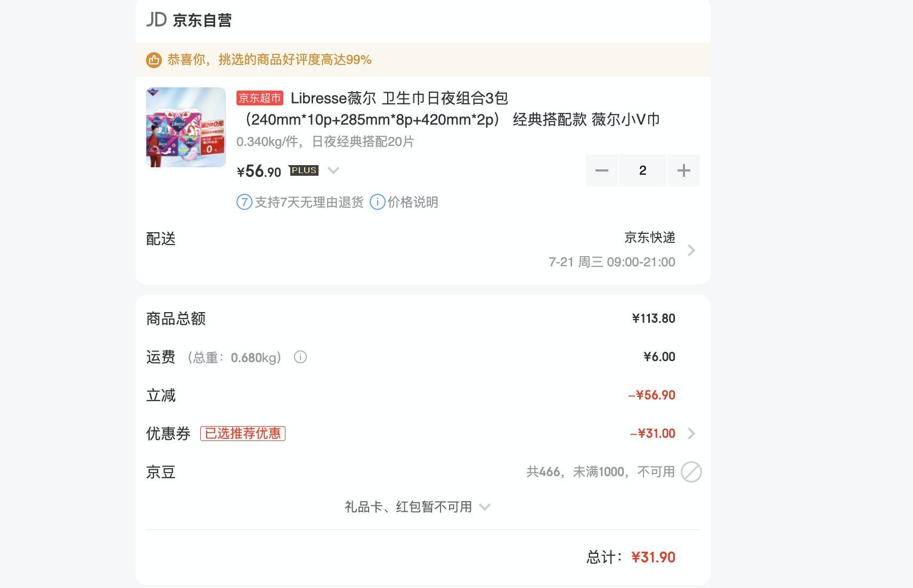This screenshot has width=913, height=588.
Task: Increase quantity with the plus button
Action: coord(683,170)
